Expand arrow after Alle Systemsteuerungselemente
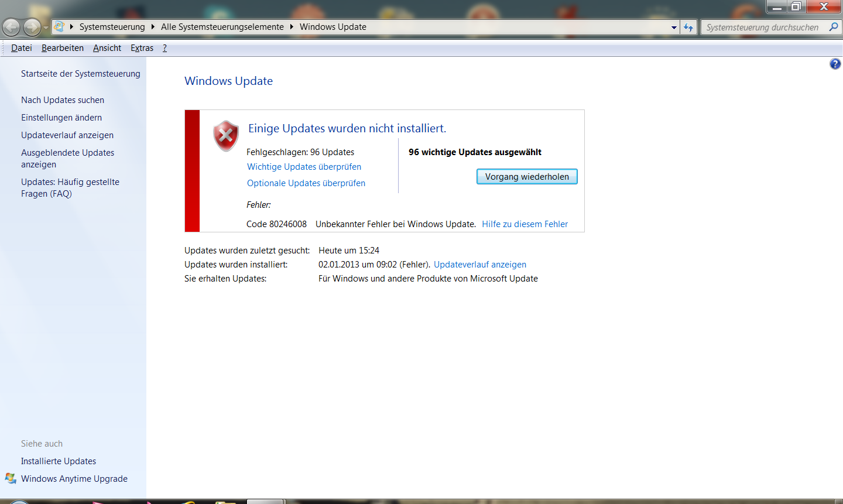 (292, 27)
